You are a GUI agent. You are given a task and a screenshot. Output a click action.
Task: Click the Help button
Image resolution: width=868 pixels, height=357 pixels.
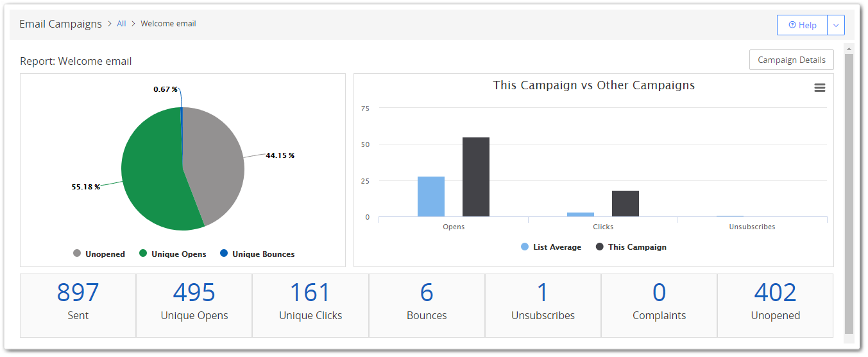tap(802, 25)
